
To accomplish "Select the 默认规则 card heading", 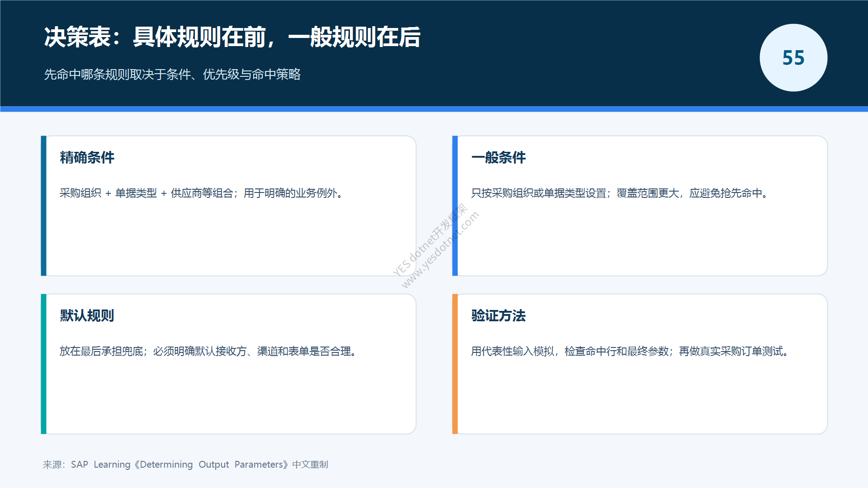I will click(87, 315).
